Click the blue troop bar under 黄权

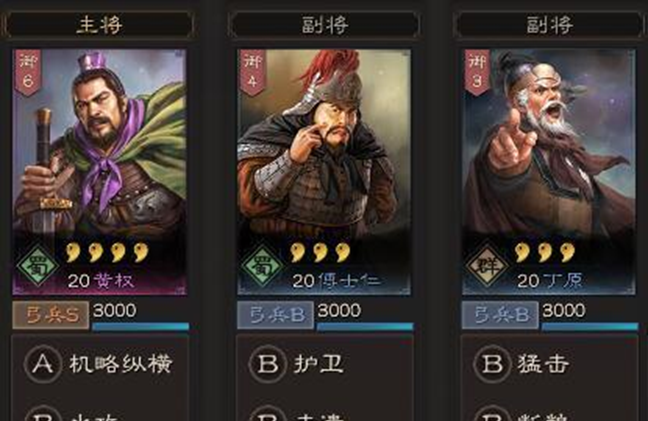pyautogui.click(x=141, y=326)
